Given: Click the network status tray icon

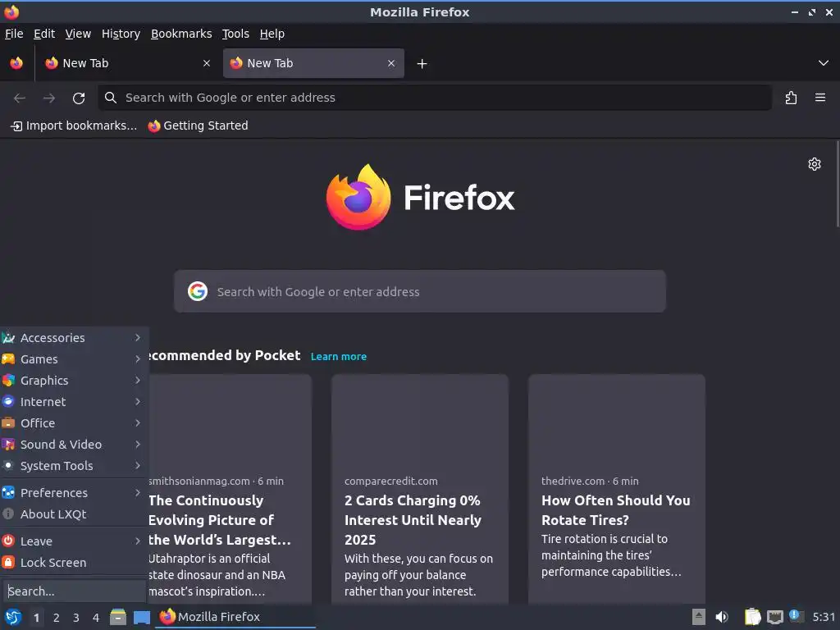Looking at the screenshot, I should click(774, 617).
